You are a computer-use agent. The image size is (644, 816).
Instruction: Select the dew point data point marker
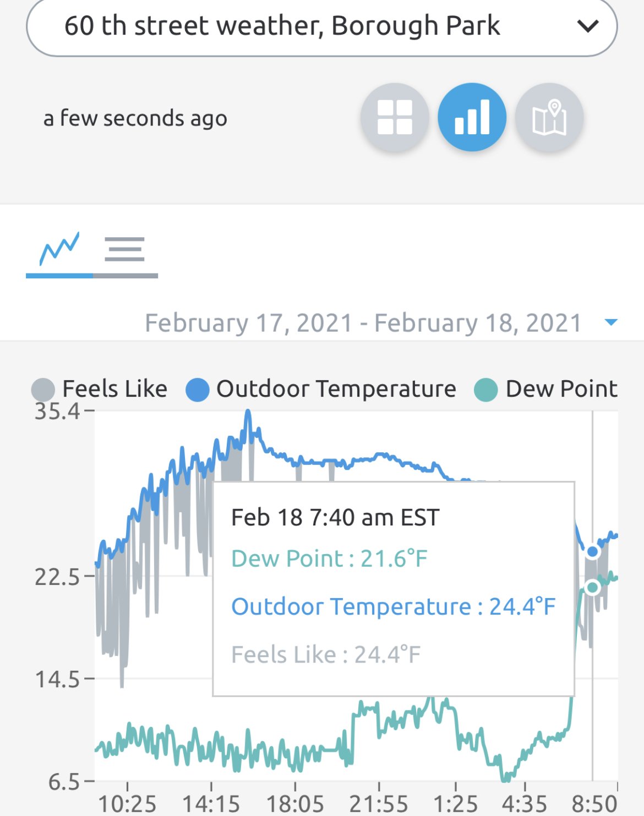592,587
